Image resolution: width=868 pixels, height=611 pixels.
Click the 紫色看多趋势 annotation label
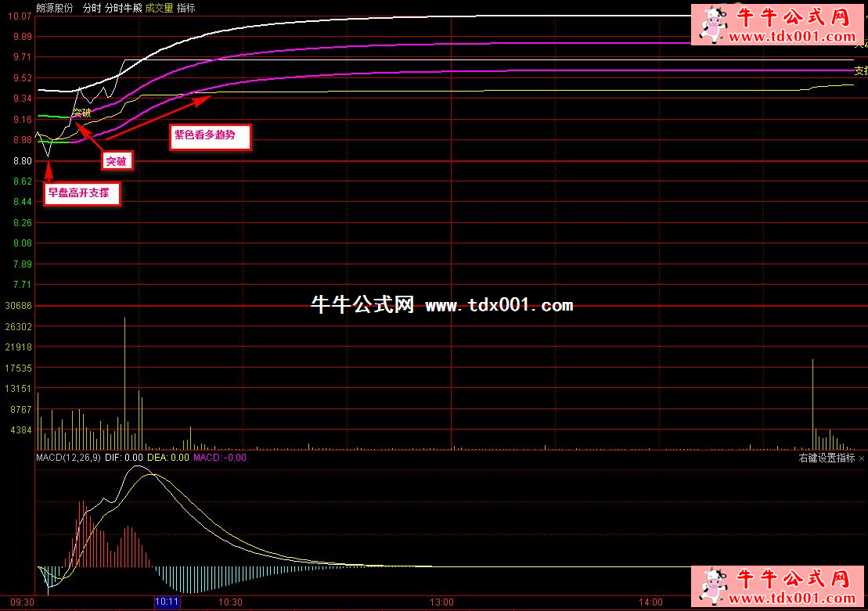tap(210, 137)
